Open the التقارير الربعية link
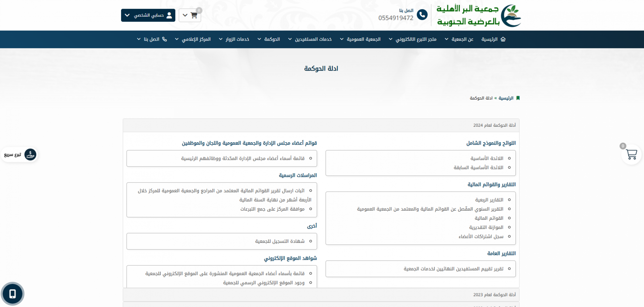644x307 pixels. [489, 200]
